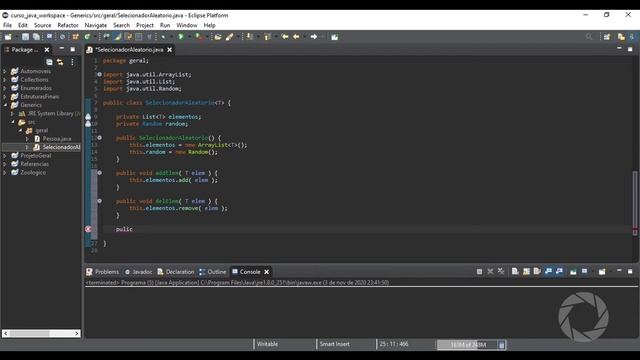Click Remove All Terminated Launches icon
640x360 pixels.
click(x=501, y=271)
